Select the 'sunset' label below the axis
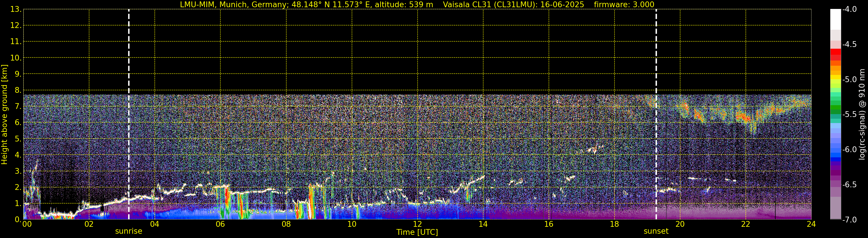The height and width of the screenshot is (238, 868). click(656, 231)
